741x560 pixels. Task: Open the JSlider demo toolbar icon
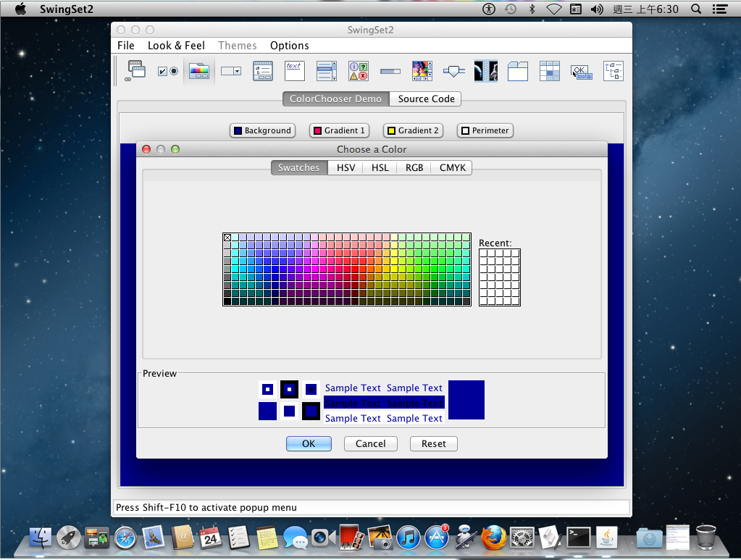click(x=453, y=71)
